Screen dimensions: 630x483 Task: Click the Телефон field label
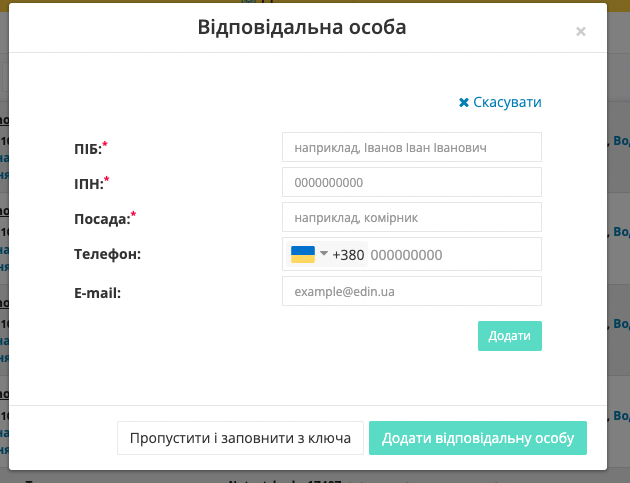pos(107,254)
